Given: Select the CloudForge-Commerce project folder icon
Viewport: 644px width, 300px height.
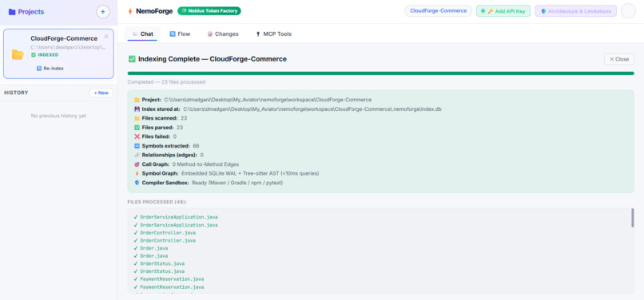Looking at the screenshot, I should [18, 54].
